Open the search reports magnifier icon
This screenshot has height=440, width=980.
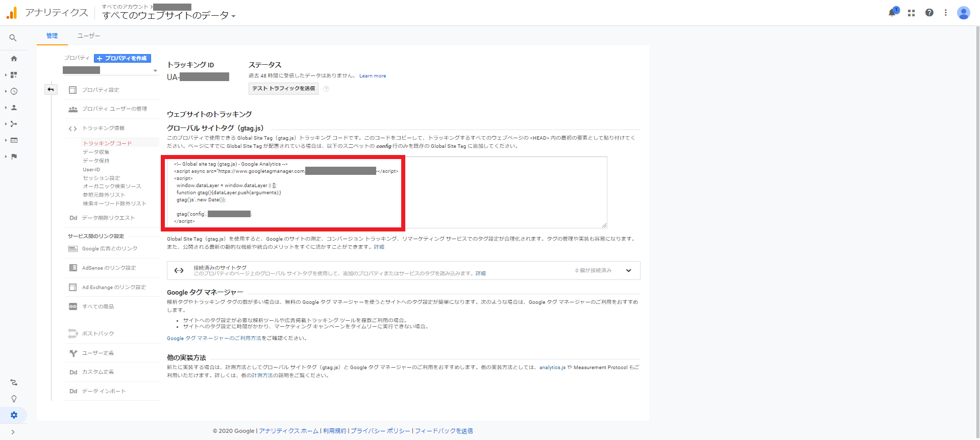tap(13, 38)
